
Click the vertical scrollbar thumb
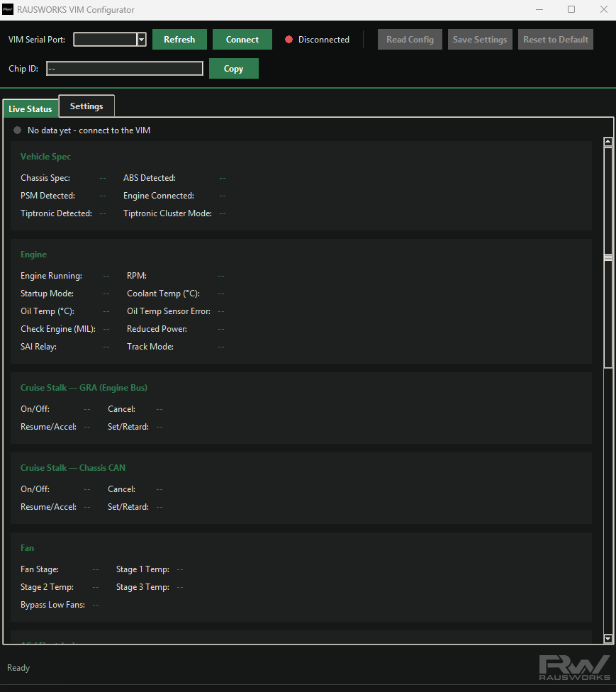608,258
